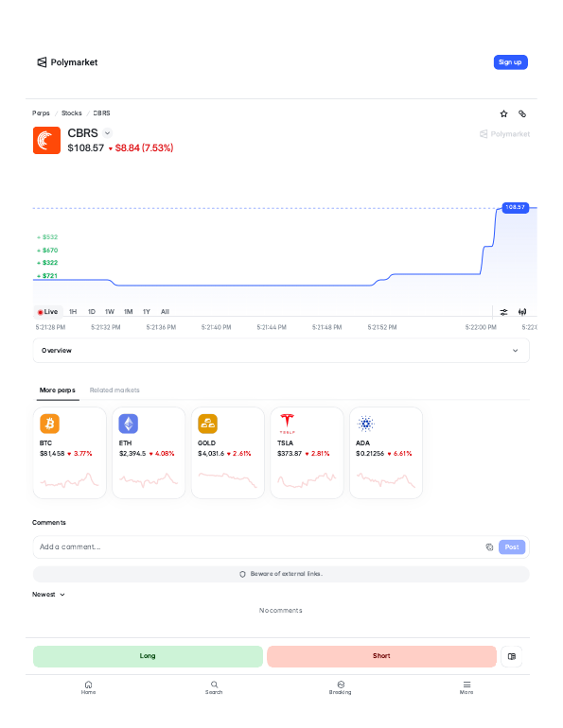Select the Live chart range
This screenshot has height=728, width=563.
coord(48,312)
